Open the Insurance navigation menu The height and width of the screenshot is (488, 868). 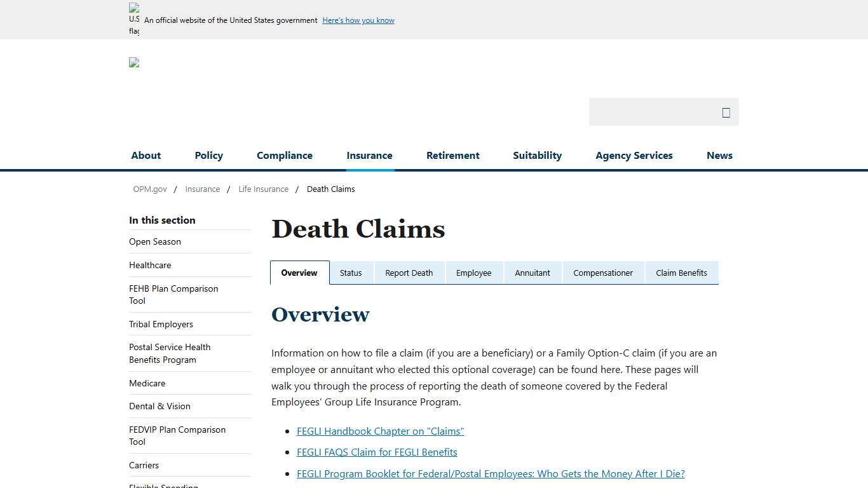(x=369, y=155)
